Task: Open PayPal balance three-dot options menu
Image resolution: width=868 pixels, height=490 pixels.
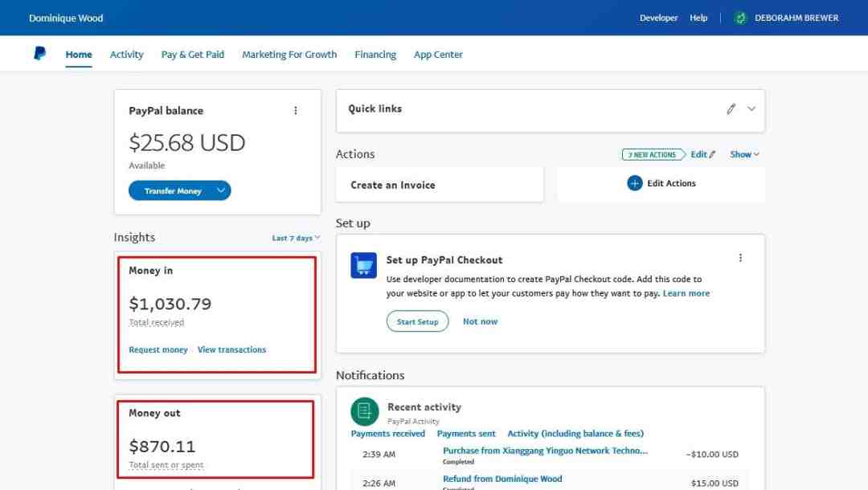Action: click(296, 111)
